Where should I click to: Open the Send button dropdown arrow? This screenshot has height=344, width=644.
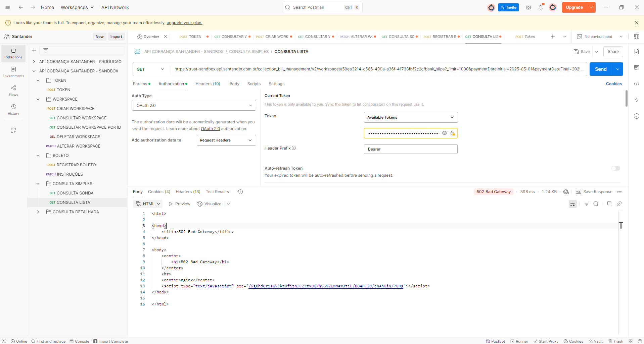(x=618, y=69)
